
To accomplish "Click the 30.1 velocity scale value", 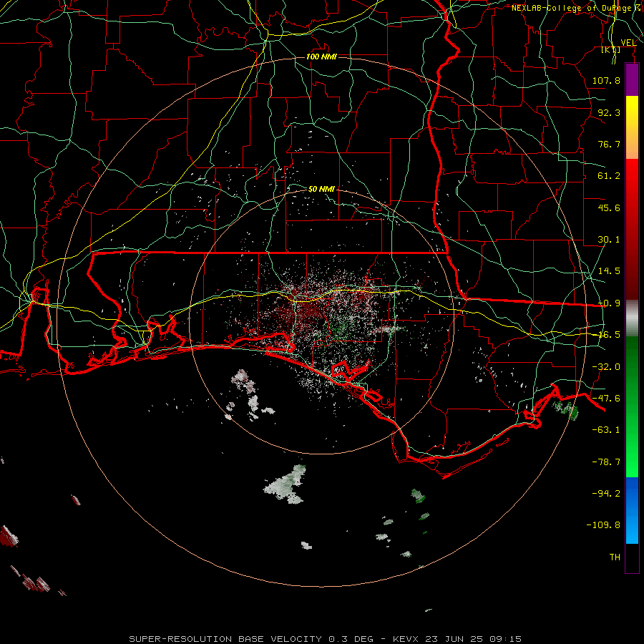I will [609, 240].
